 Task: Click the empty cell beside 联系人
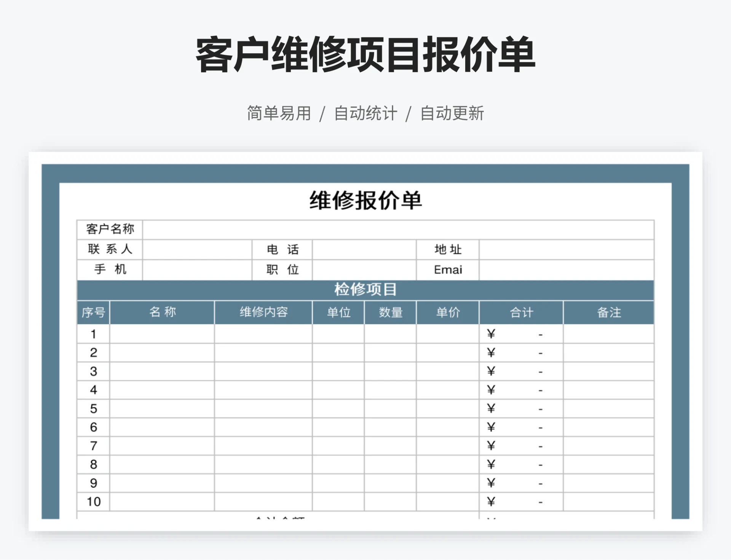197,250
